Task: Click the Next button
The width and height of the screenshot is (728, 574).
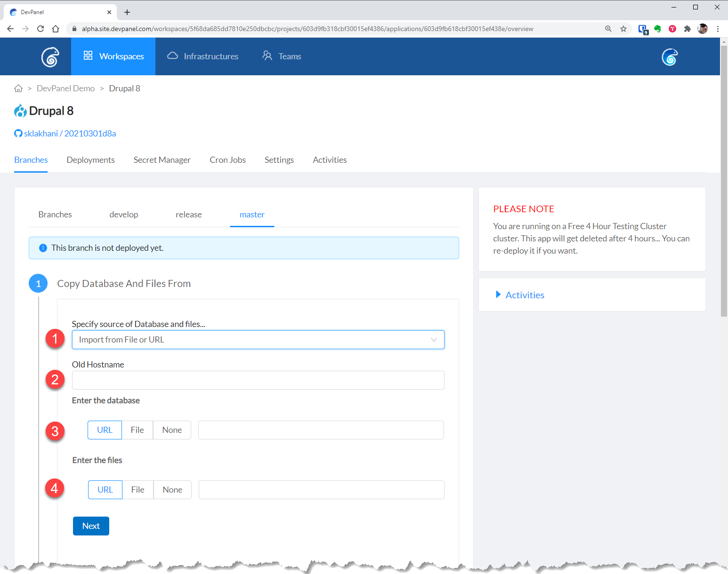Action: [91, 526]
